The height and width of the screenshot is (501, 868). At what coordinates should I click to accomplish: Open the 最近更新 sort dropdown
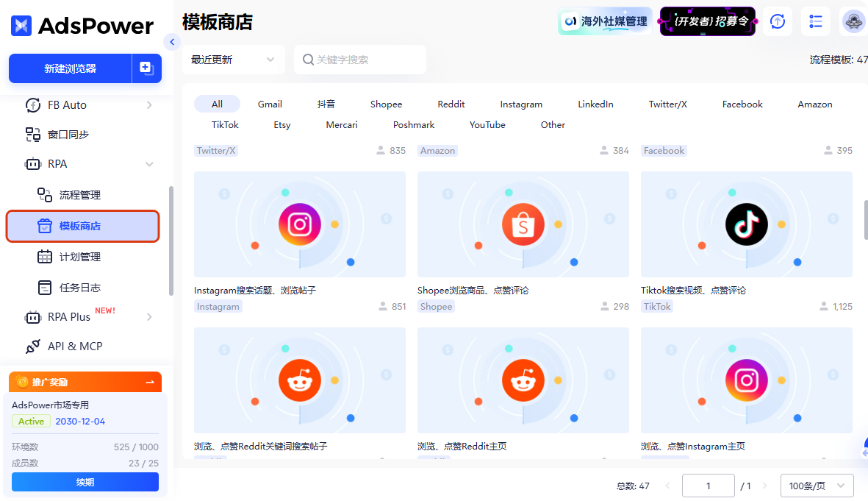[x=233, y=60]
